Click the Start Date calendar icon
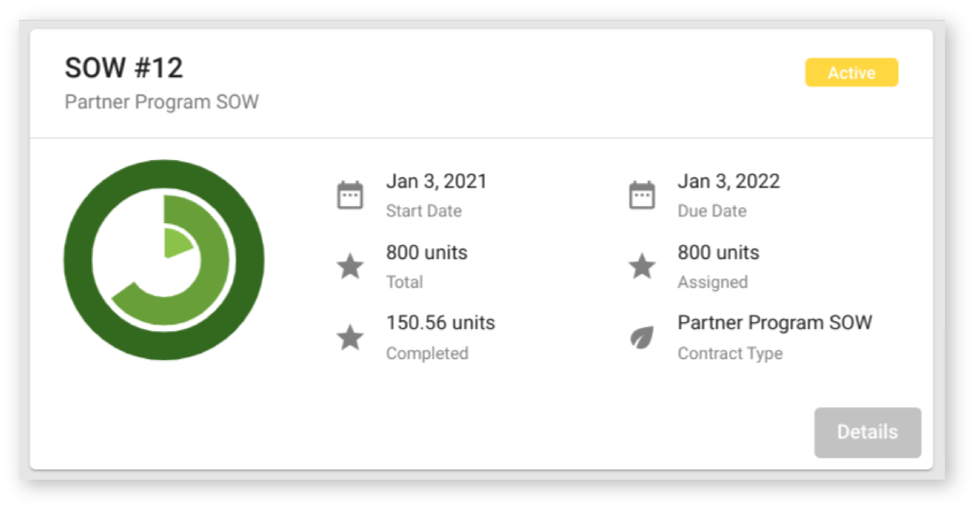The image size is (980, 512). [x=350, y=195]
